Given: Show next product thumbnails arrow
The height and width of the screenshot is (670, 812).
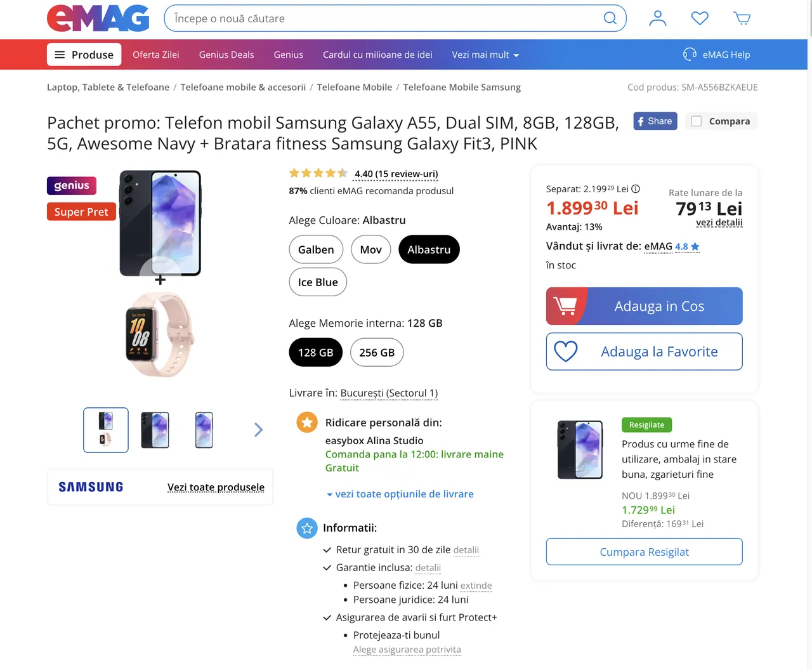Looking at the screenshot, I should [x=258, y=430].
